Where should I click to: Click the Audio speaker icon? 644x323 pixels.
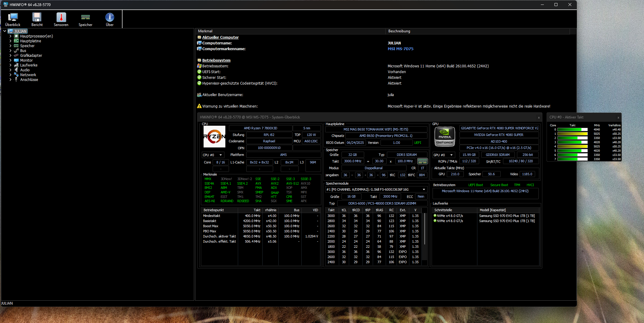pyautogui.click(x=16, y=70)
